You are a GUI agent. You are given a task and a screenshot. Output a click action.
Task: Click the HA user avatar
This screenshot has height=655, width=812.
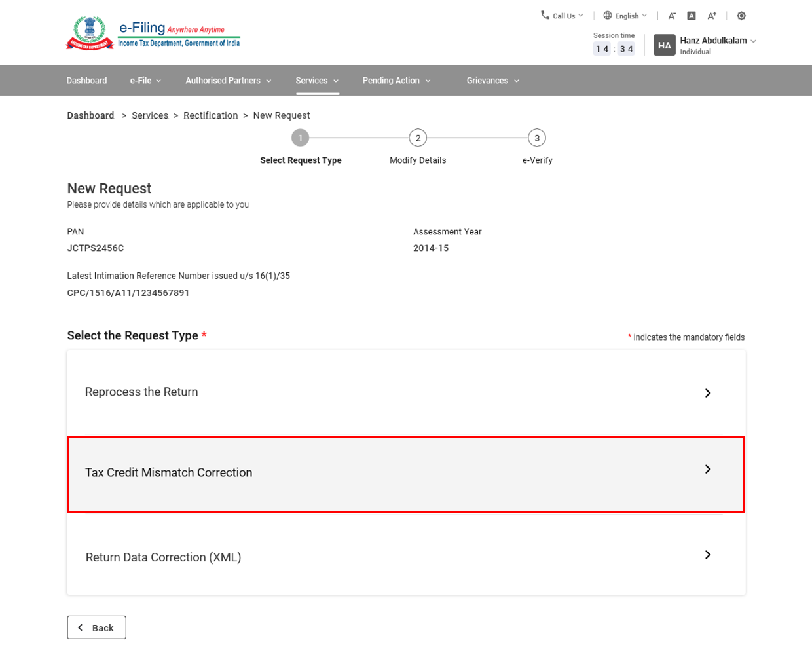pyautogui.click(x=665, y=45)
